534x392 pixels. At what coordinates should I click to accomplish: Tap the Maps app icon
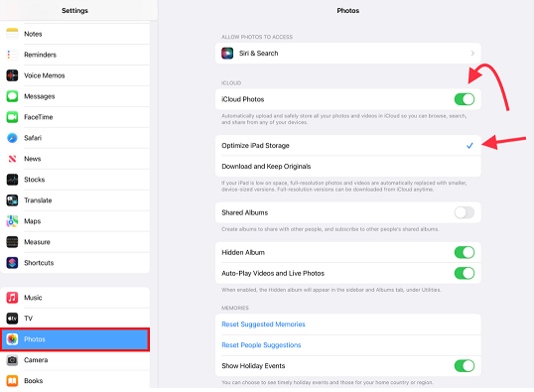[12, 221]
